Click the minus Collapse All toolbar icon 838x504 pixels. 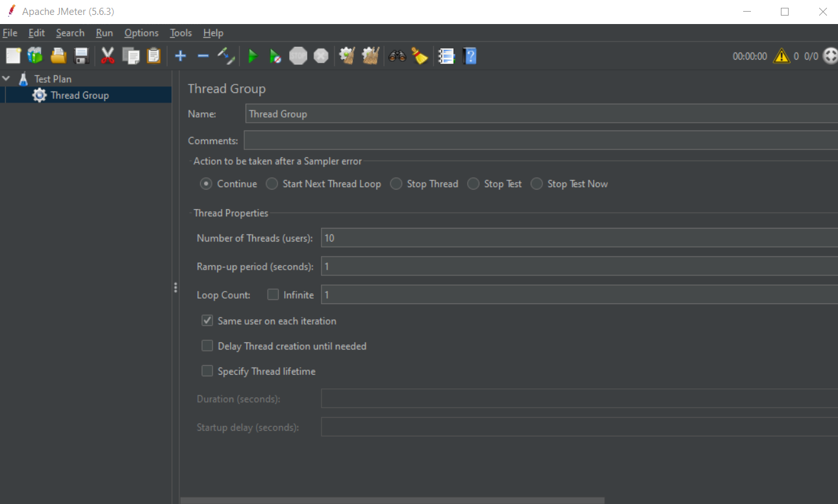[203, 57]
